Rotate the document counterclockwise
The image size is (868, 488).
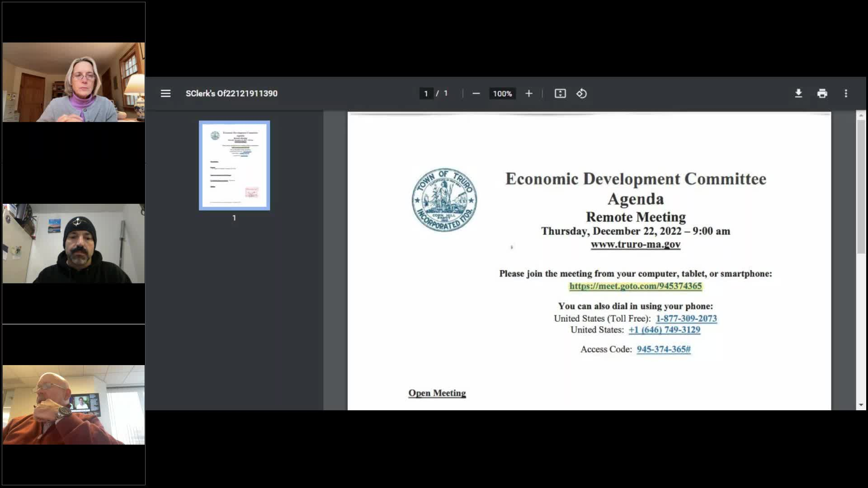(582, 94)
